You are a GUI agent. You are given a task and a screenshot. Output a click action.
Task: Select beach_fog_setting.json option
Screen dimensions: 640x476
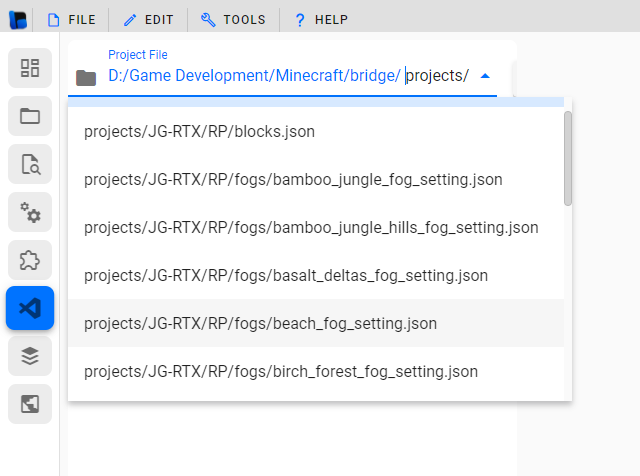[316, 323]
